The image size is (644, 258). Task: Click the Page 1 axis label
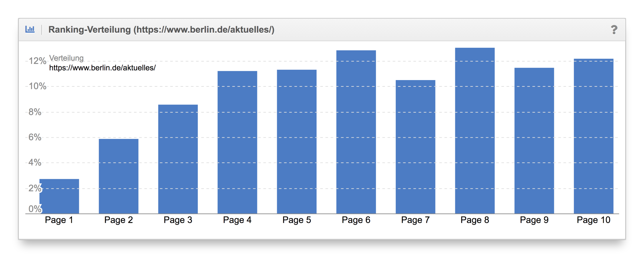(59, 220)
